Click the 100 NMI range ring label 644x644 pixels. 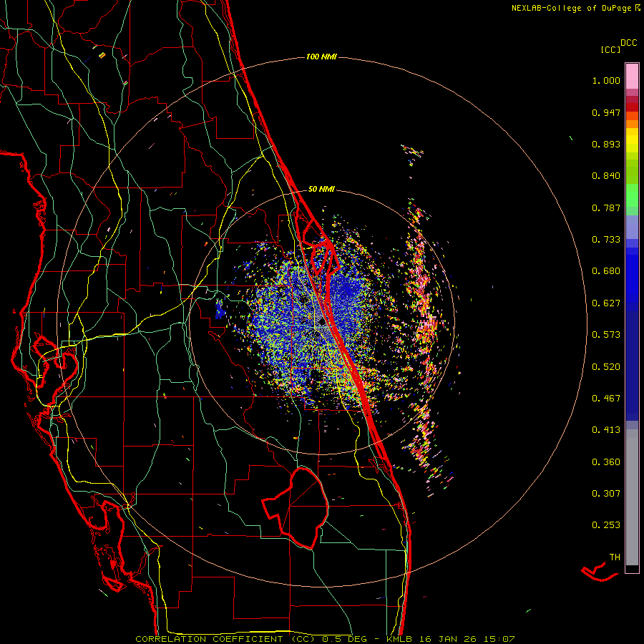[x=321, y=57]
